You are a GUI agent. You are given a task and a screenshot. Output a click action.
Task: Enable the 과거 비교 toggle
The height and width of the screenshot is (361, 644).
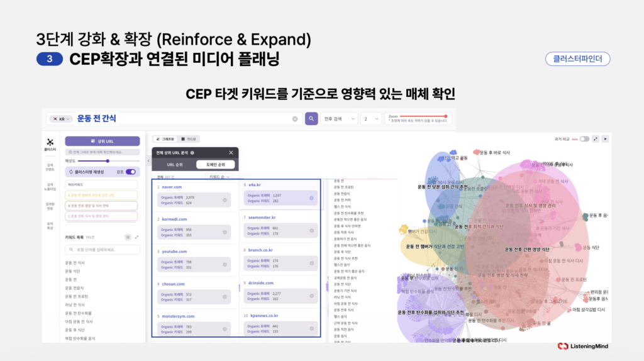pos(584,138)
